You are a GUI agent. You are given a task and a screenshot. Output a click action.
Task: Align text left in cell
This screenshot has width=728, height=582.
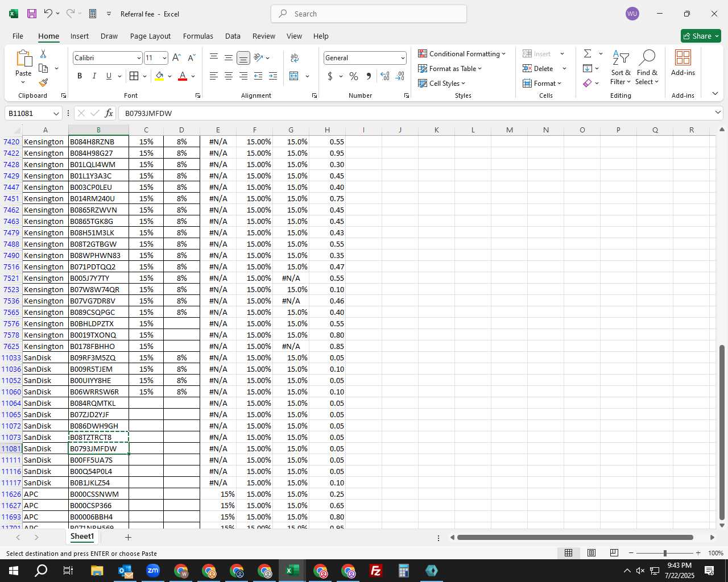point(214,76)
